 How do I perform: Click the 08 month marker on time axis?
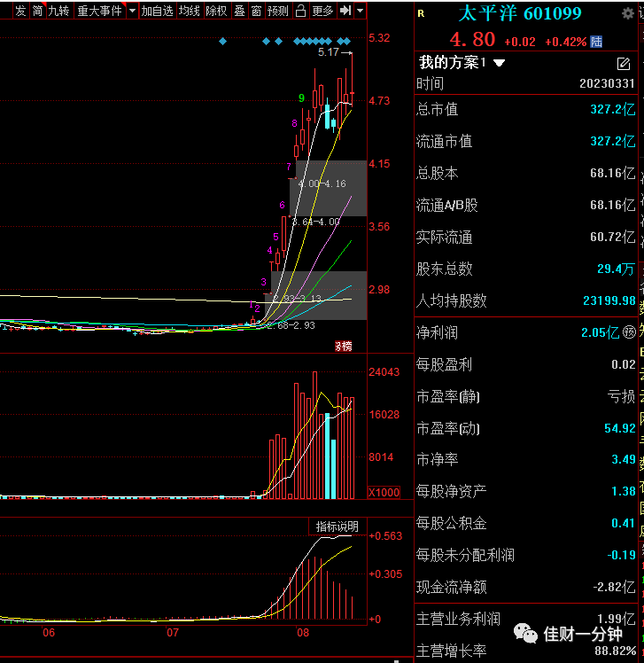coord(303,633)
